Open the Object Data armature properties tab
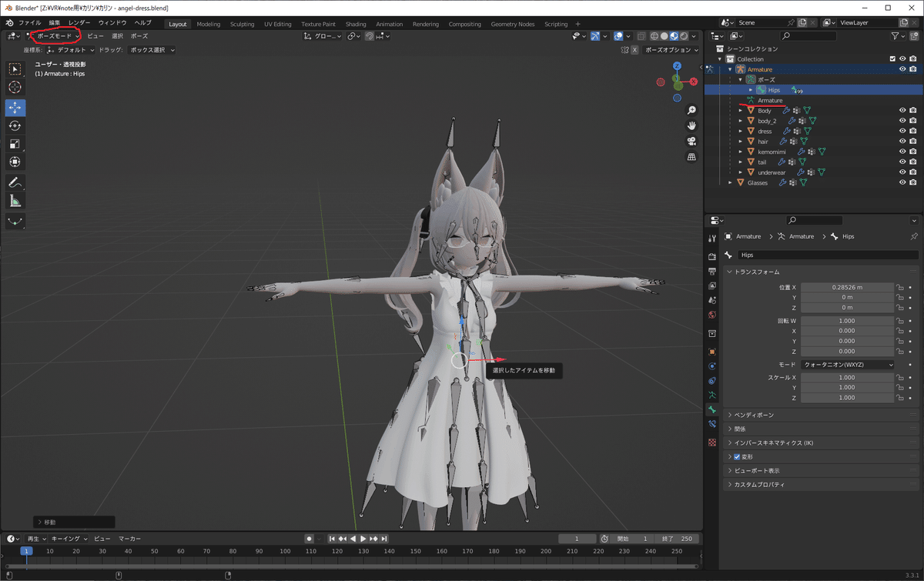Viewport: 924px width, 581px height. 712,395
